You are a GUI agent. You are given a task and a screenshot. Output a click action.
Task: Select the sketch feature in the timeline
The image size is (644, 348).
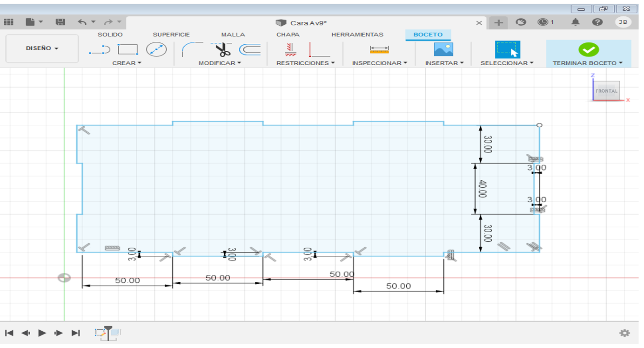tap(100, 333)
